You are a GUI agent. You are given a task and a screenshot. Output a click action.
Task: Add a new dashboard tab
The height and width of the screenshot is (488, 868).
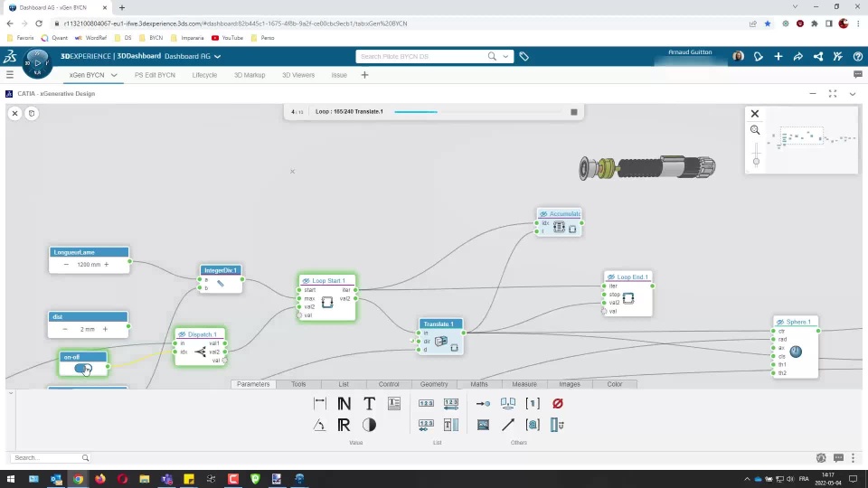coord(364,75)
